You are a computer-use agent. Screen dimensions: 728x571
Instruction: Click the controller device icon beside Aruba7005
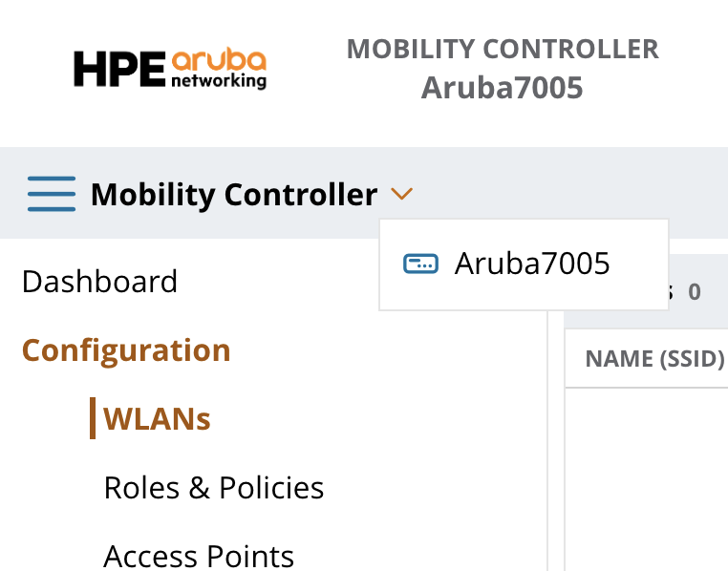tap(420, 264)
